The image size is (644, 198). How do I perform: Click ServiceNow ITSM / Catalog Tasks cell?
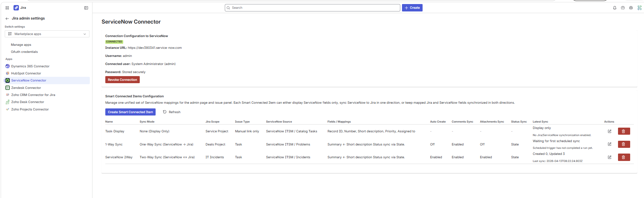292,131
